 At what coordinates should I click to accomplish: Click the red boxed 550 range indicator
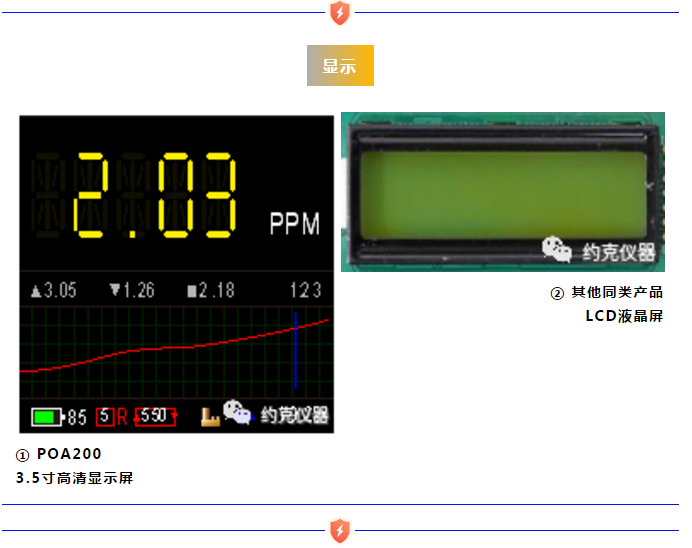[x=156, y=416]
